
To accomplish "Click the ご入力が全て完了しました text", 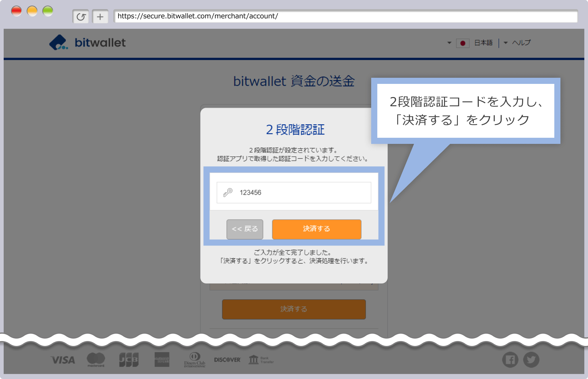I will [293, 252].
